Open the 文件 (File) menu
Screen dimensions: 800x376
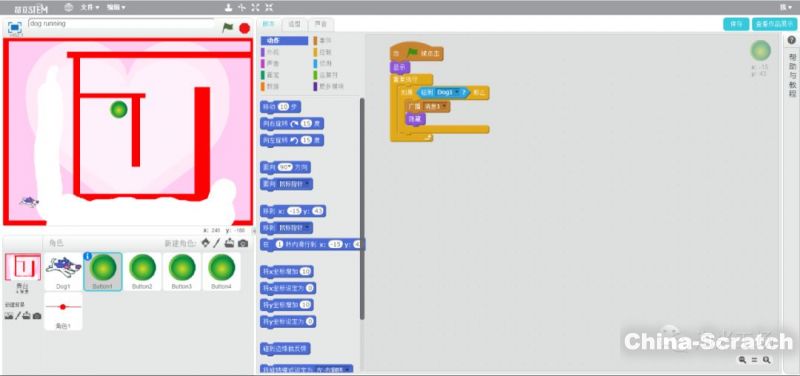coord(90,8)
